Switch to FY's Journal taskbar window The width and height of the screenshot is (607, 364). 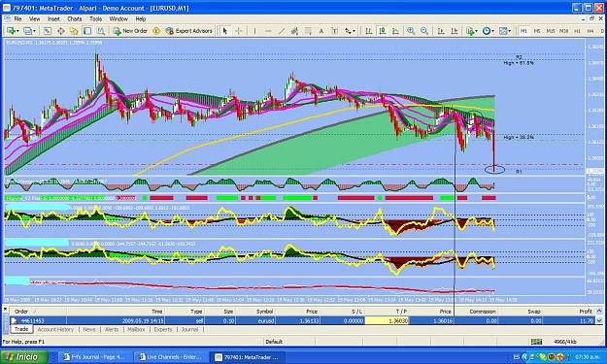94,357
